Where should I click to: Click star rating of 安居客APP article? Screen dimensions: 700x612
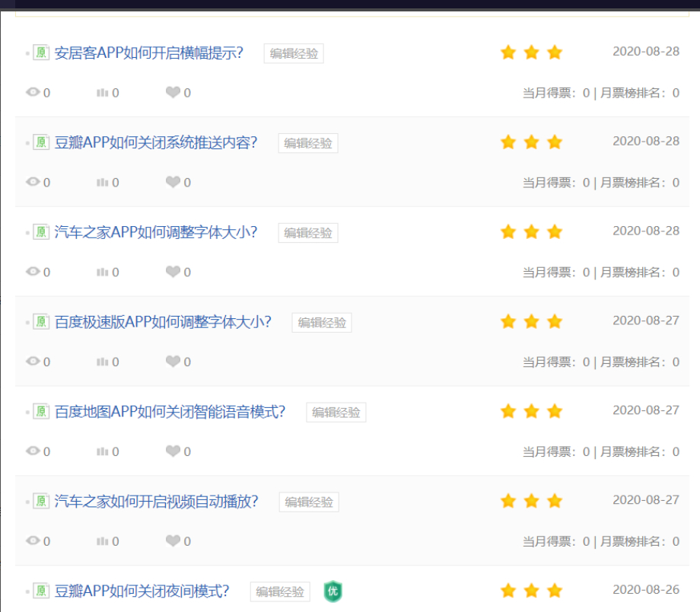pyautogui.click(x=531, y=53)
